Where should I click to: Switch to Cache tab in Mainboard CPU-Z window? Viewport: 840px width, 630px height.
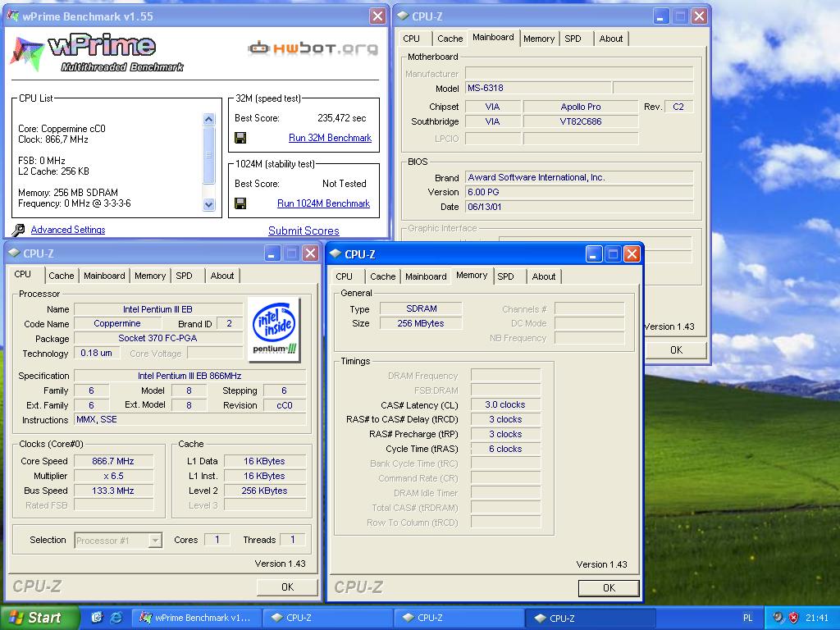coord(450,39)
